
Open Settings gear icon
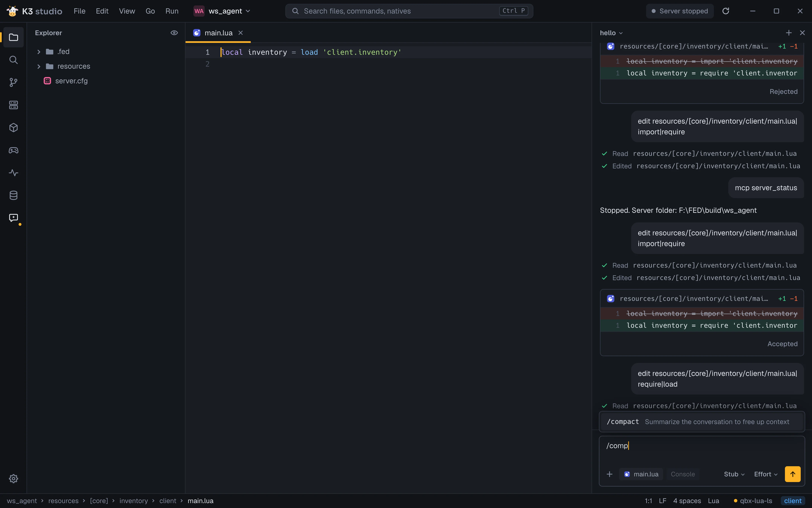13,478
